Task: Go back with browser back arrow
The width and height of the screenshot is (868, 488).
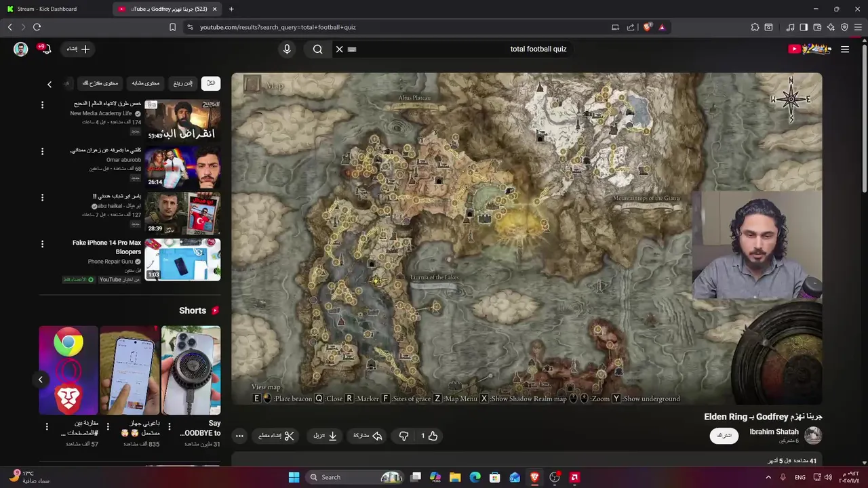Action: pos(9,27)
